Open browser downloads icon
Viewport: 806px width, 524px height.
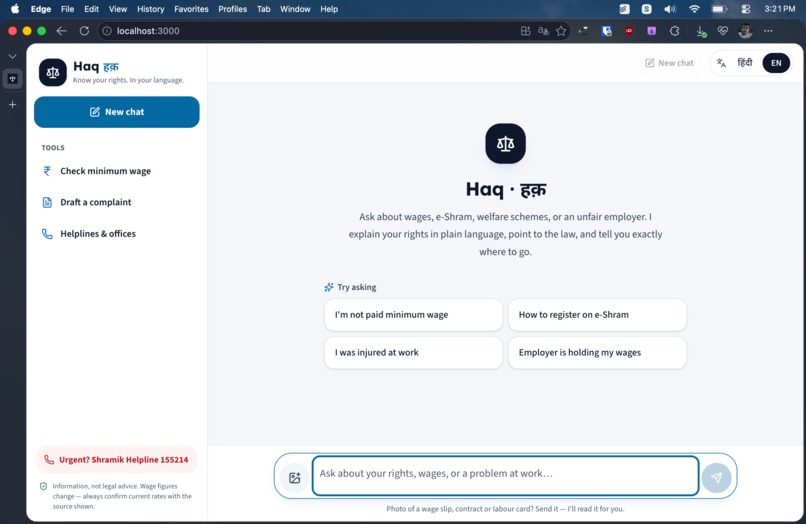(x=701, y=31)
